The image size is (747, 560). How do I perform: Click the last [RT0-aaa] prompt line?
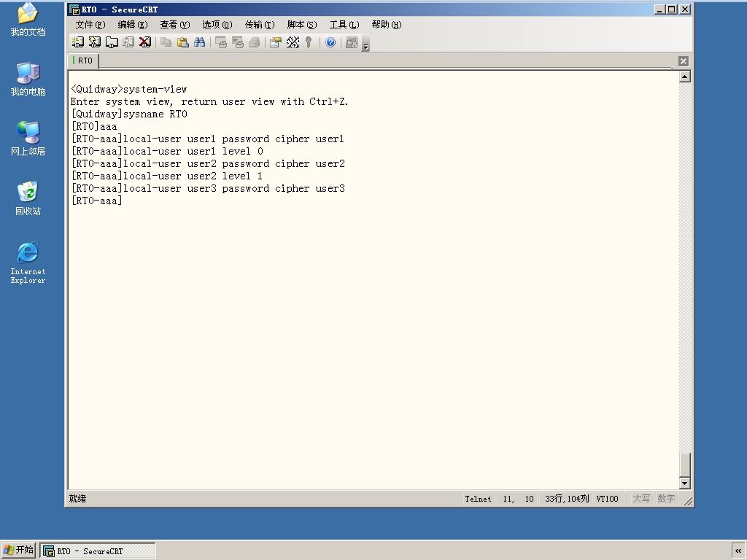tap(97, 201)
